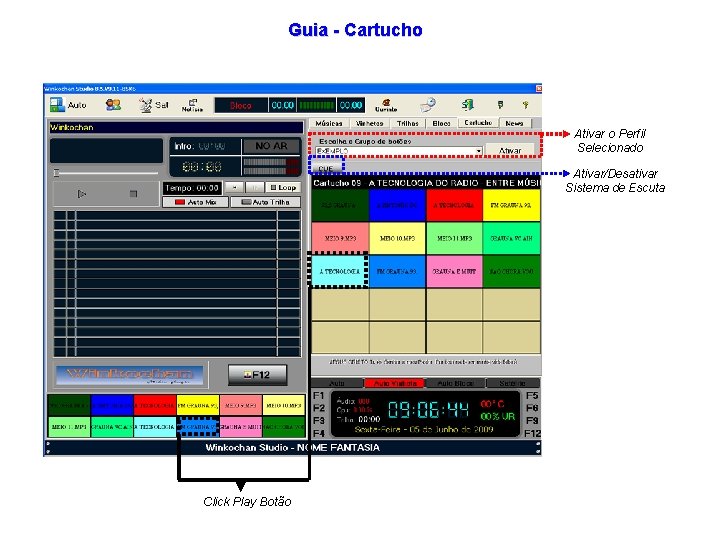Toggle Auto Trilha mode

click(265, 202)
